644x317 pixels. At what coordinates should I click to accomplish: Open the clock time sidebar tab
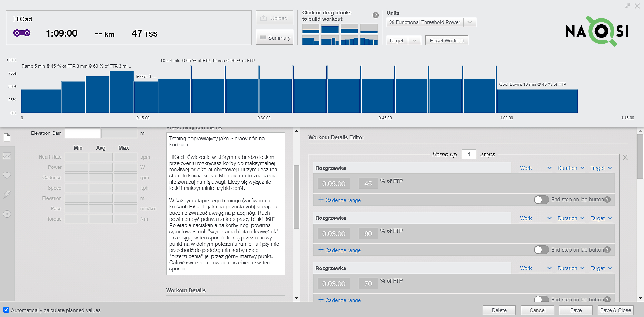[7, 214]
